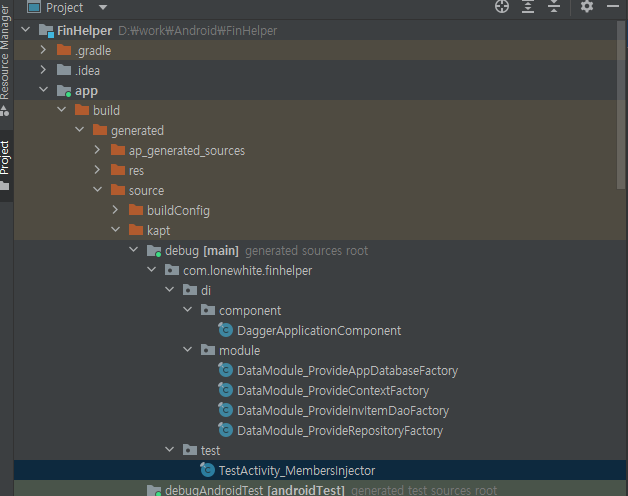The width and height of the screenshot is (628, 496).
Task: Click DaggerApplicationComponent class icon
Action: [x=225, y=330]
